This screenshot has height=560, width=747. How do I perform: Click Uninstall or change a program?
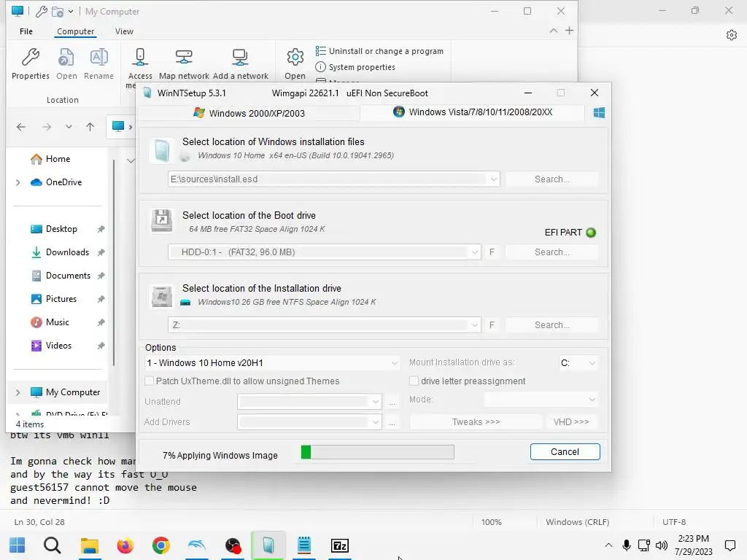click(379, 51)
